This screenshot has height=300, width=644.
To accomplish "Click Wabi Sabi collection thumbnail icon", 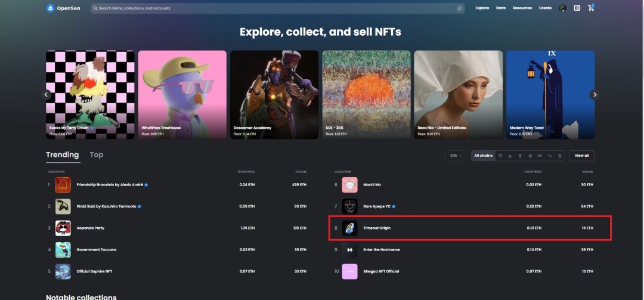I will click(x=63, y=206).
